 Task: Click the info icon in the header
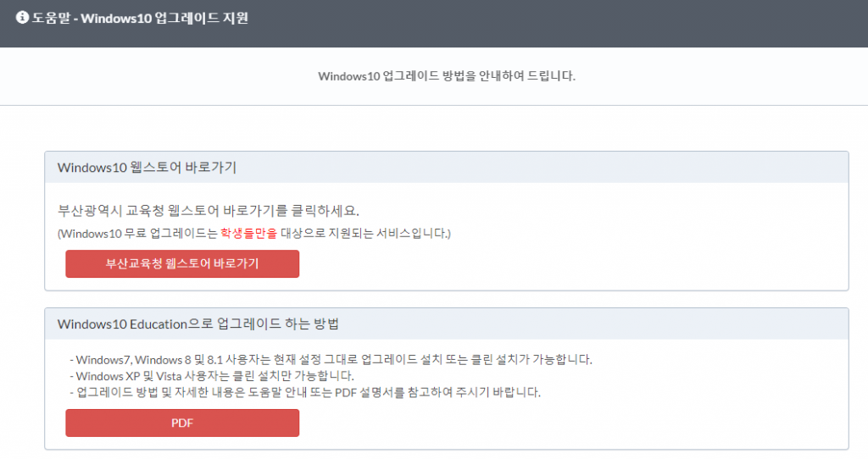point(23,18)
